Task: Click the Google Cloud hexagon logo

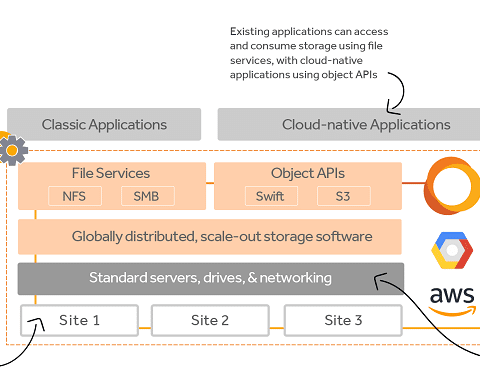Action: coord(452,250)
